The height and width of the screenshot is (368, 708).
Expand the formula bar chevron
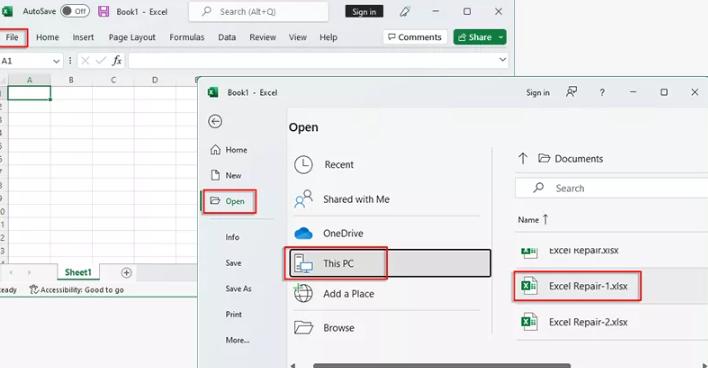click(503, 60)
